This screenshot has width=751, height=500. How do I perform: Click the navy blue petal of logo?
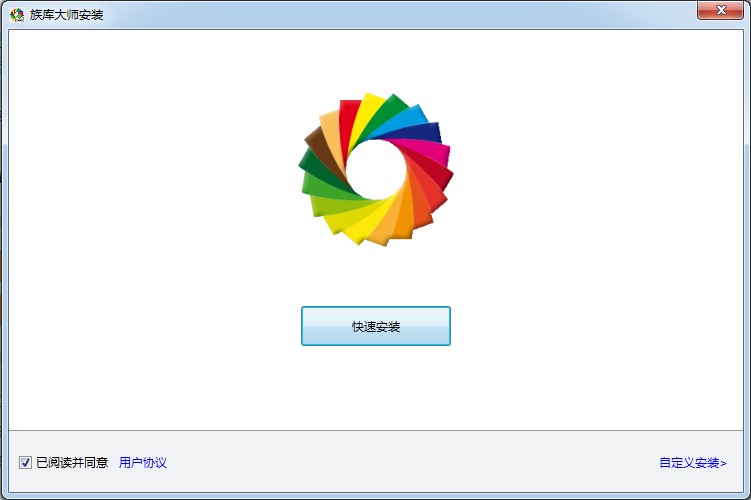[424, 133]
